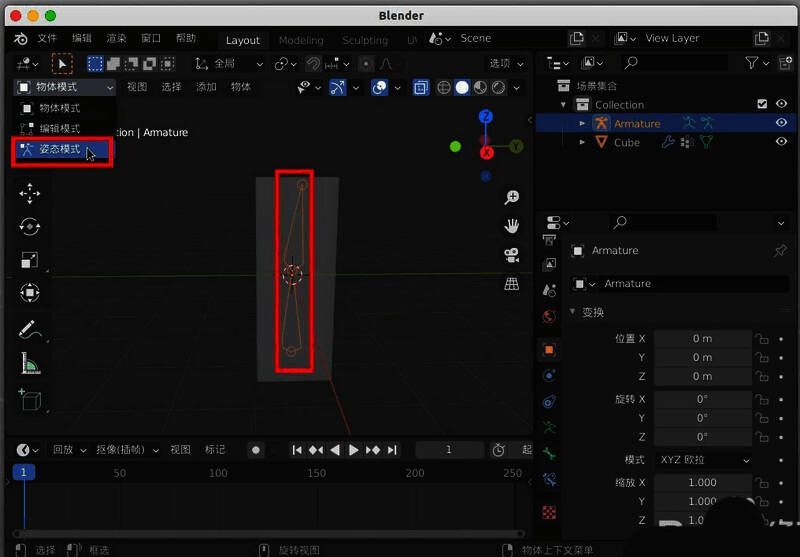
Task: Open transform orientation dropdown 全局
Action: coord(229,64)
